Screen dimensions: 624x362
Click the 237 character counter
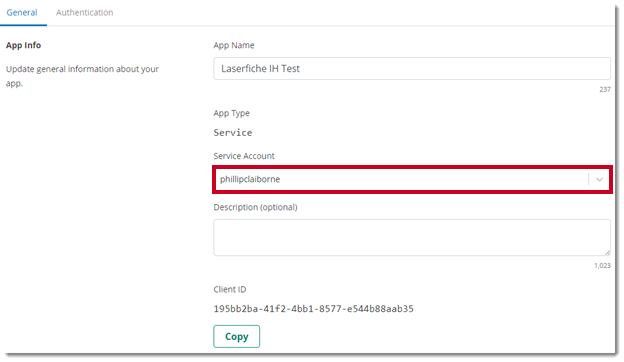605,90
